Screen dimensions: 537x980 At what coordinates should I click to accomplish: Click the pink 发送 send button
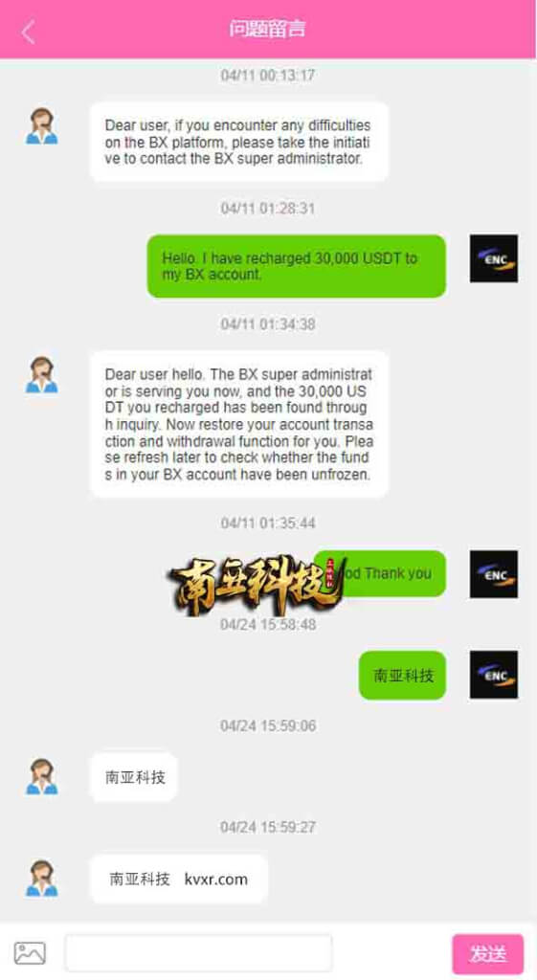coord(487,954)
